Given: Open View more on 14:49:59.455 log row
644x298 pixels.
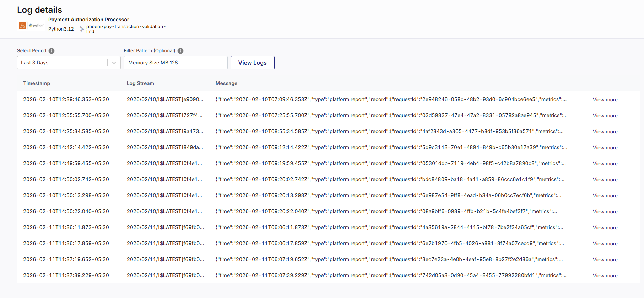Looking at the screenshot, I should (605, 164).
